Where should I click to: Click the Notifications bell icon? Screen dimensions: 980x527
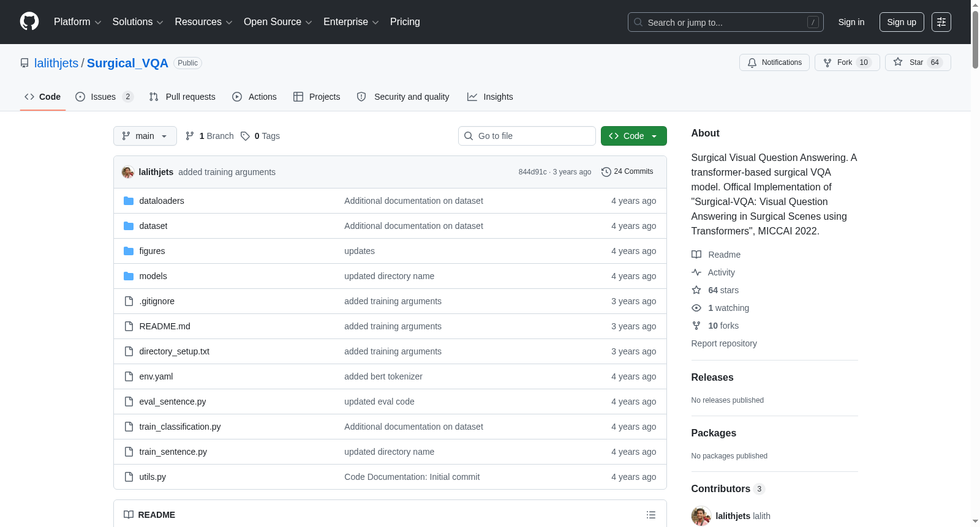pos(752,62)
